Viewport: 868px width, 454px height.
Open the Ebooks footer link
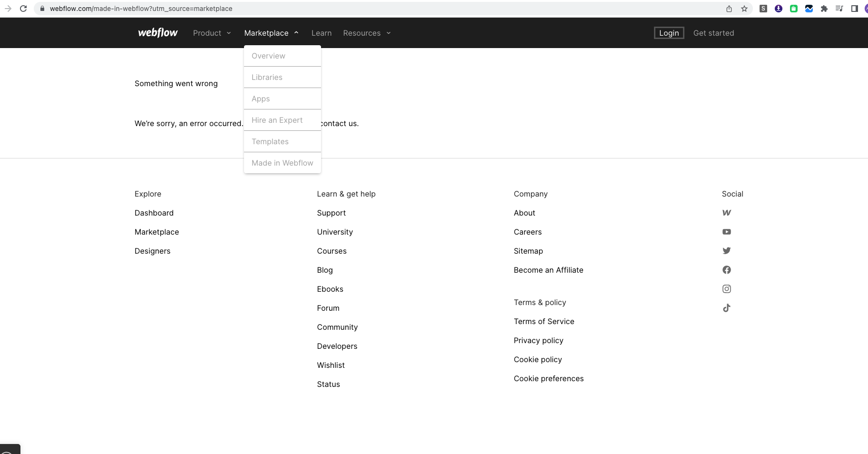(x=331, y=289)
